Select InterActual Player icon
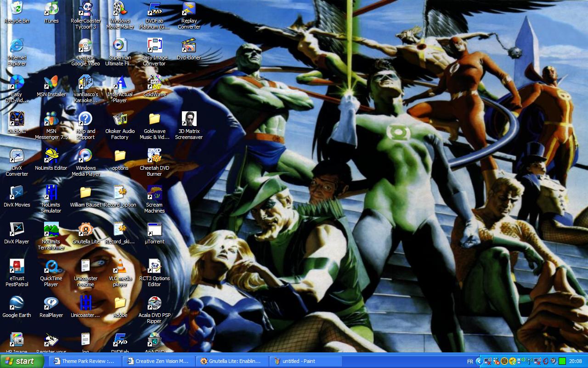Image resolution: width=588 pixels, height=368 pixels. pos(120,89)
